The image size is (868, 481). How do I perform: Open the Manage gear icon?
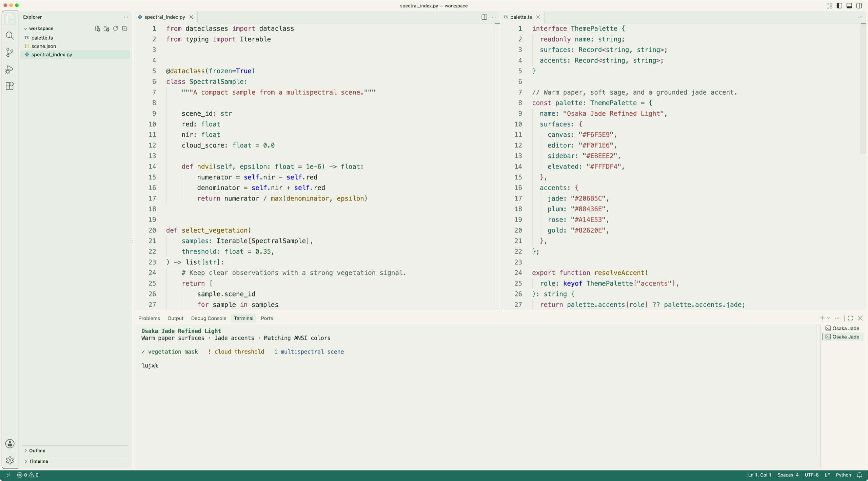tap(10, 460)
